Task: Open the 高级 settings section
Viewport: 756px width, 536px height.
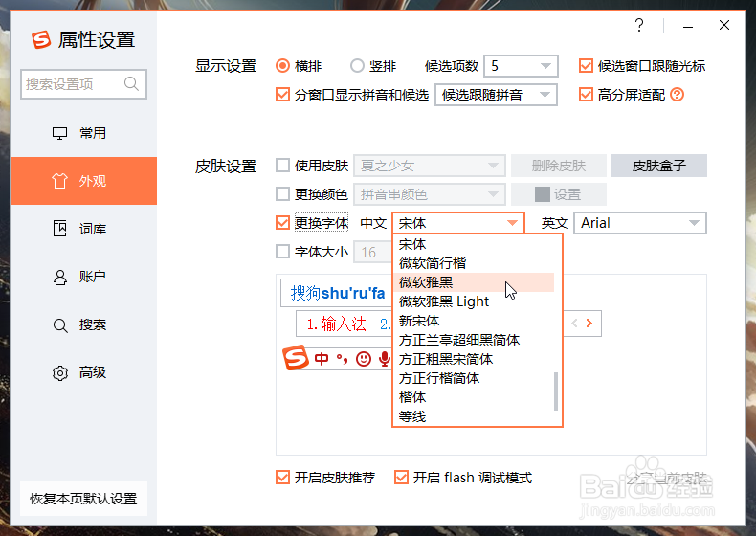Action: (x=83, y=372)
